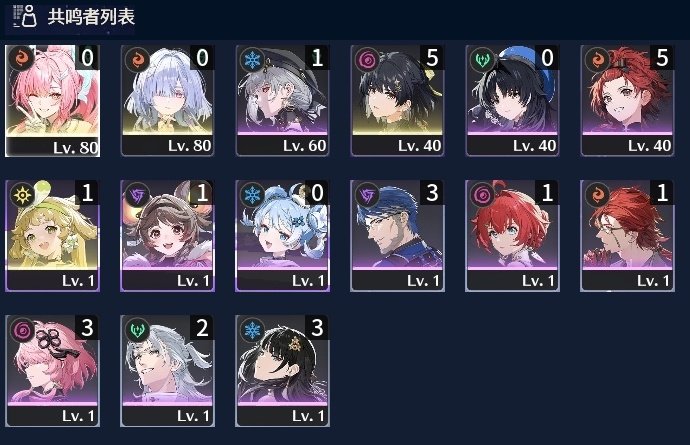
Task: Click fusion element icon on lavender-haired Lv. 80 card
Action: coord(137,59)
